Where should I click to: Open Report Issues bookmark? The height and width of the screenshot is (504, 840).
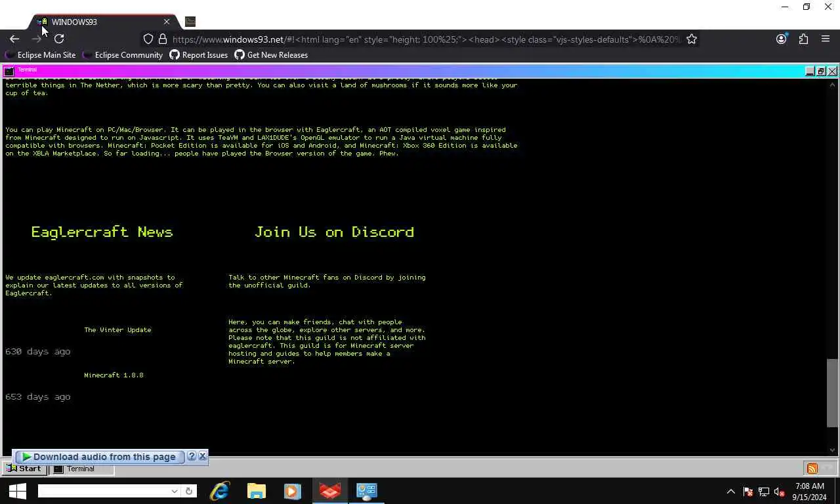click(199, 55)
